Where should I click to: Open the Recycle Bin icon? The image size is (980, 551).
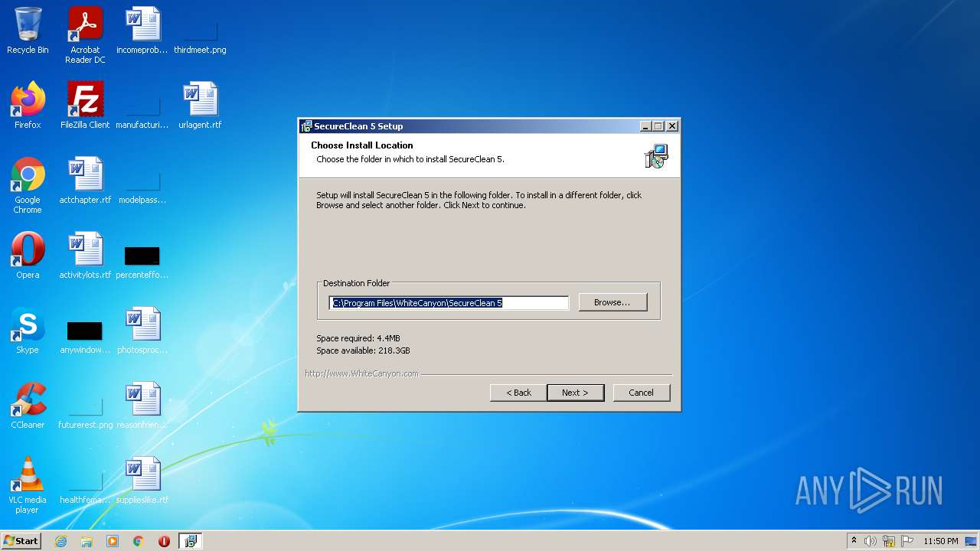coord(28,31)
